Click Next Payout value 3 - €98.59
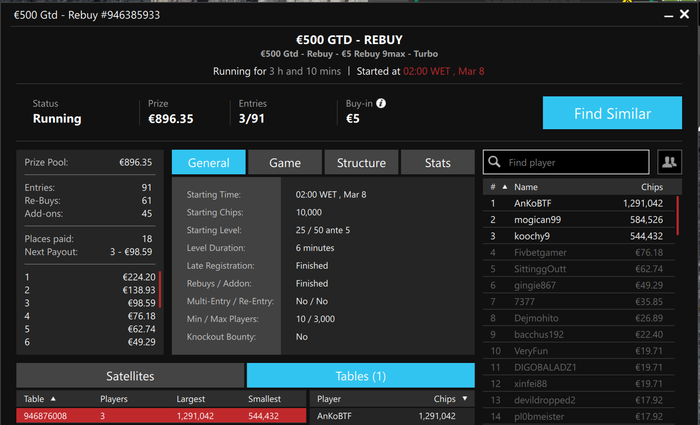Screen dimensions: 700x425 131,252
